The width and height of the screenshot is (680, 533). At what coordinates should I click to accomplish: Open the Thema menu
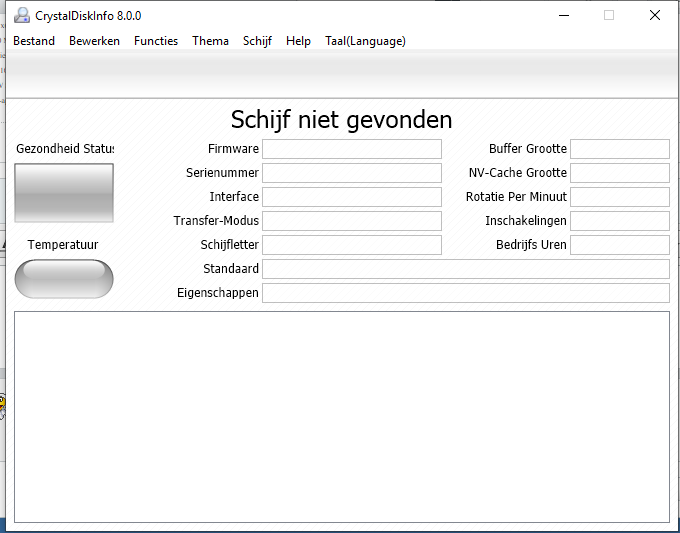(210, 41)
